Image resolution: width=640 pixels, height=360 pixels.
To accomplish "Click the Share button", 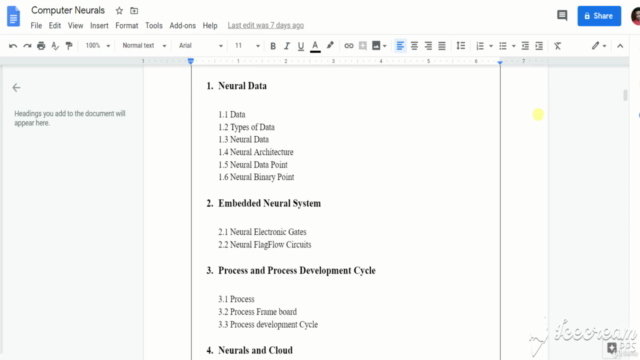I will coord(599,16).
